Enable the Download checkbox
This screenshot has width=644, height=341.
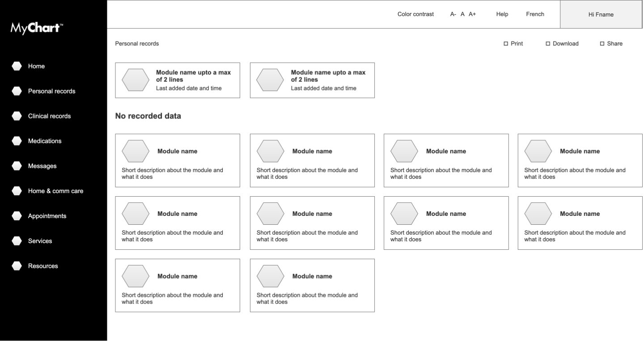547,43
